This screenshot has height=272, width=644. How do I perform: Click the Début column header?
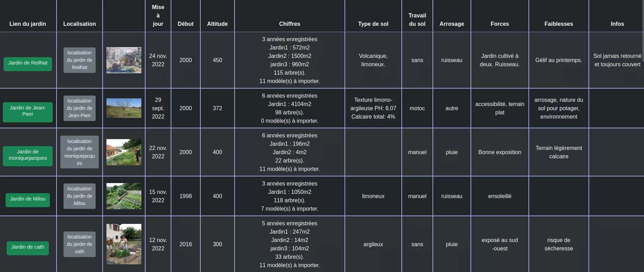coord(185,24)
